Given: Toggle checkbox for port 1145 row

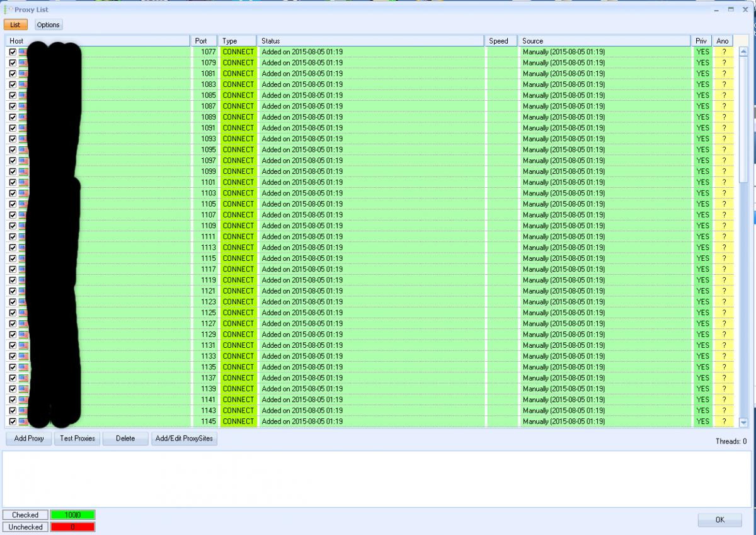Looking at the screenshot, I should click(x=13, y=421).
